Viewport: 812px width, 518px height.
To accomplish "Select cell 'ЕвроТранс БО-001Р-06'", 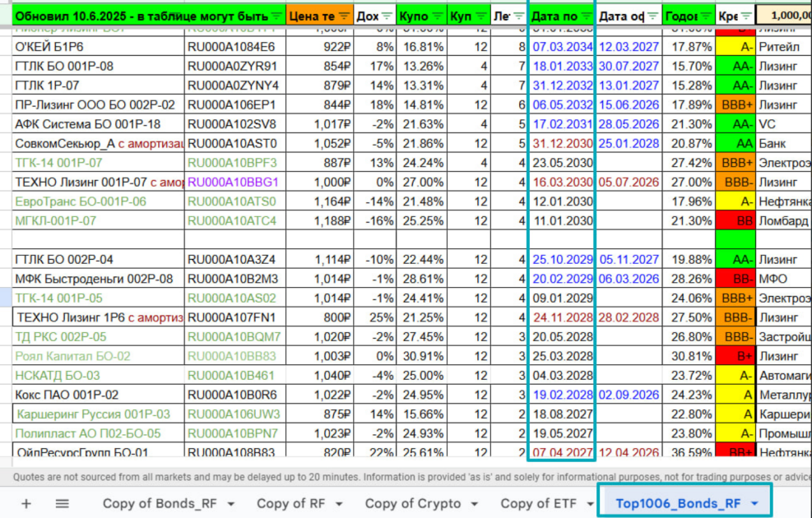I will tap(98, 201).
